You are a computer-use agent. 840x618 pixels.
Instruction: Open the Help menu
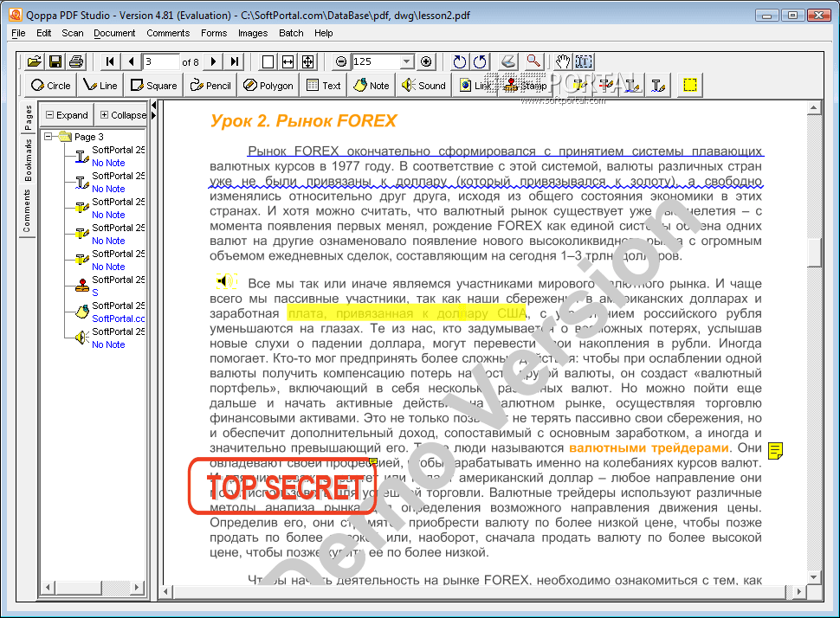pyautogui.click(x=324, y=33)
